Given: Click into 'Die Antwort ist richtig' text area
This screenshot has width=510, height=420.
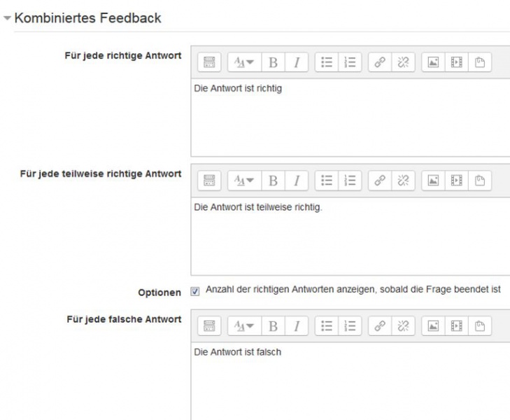Looking at the screenshot, I should click(x=350, y=119).
